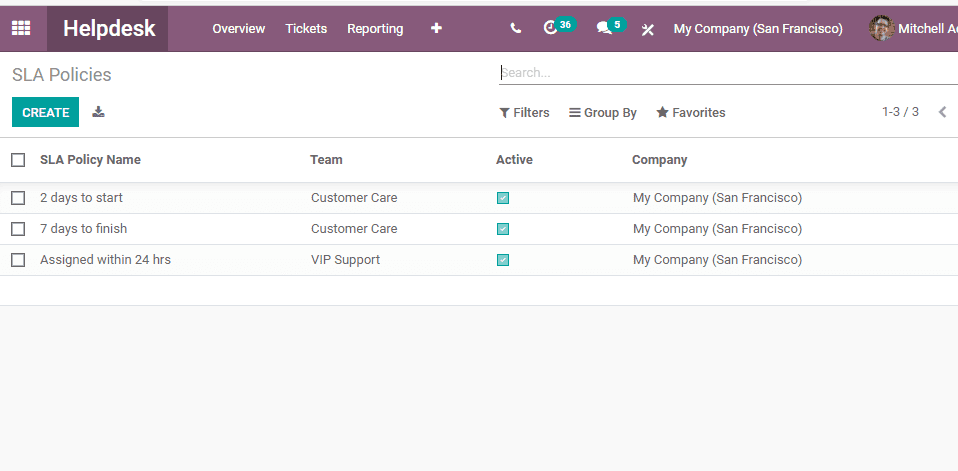The image size is (958, 471).
Task: Open the 2 days to start policy
Action: [x=81, y=198]
